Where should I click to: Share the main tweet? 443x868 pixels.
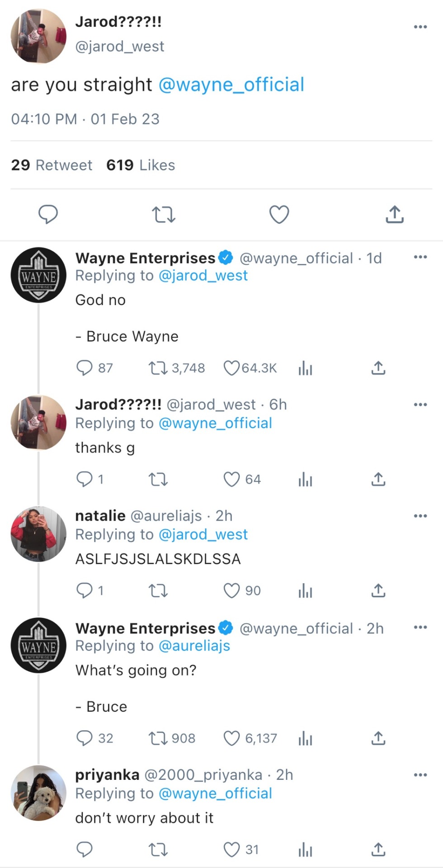click(394, 214)
